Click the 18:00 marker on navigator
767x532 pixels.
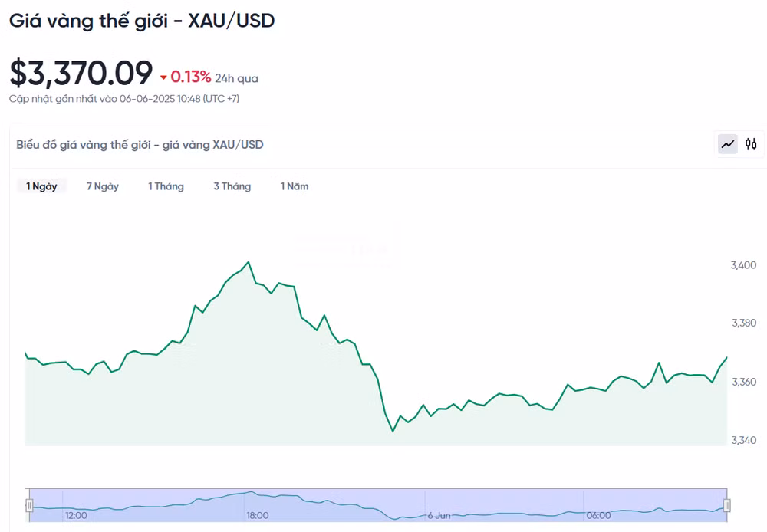(x=258, y=515)
